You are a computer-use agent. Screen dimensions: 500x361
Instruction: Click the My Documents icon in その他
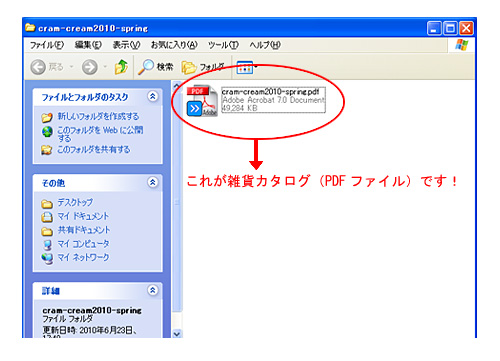tap(47, 217)
